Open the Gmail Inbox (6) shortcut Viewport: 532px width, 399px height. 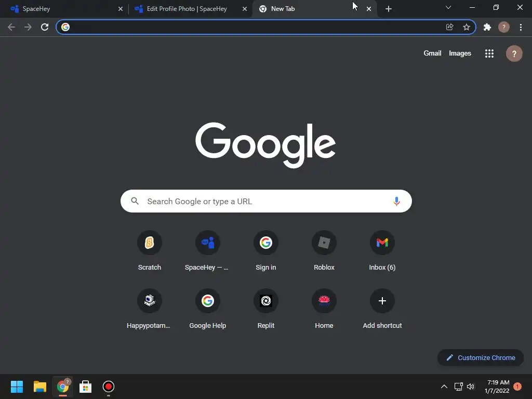pyautogui.click(x=382, y=243)
